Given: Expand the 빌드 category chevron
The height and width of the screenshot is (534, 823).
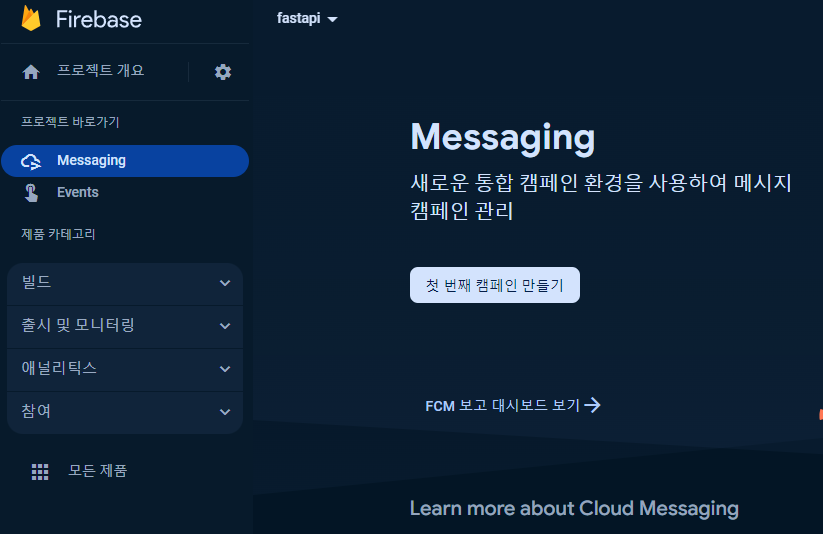Looking at the screenshot, I should coord(225,283).
